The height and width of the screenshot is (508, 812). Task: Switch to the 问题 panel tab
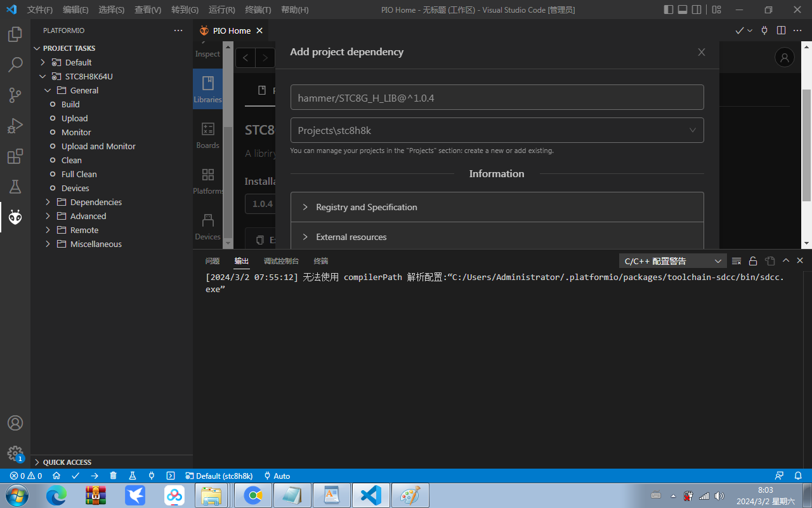(x=213, y=261)
